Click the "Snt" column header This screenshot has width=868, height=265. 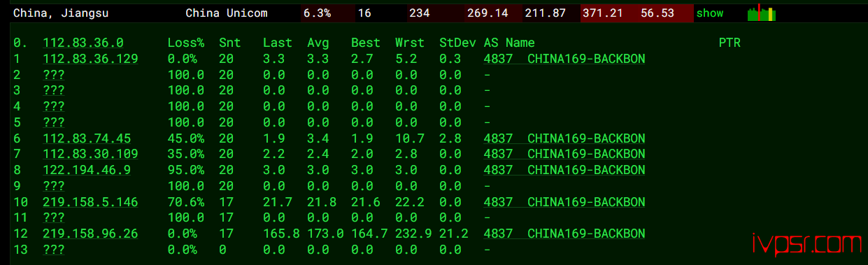[229, 43]
